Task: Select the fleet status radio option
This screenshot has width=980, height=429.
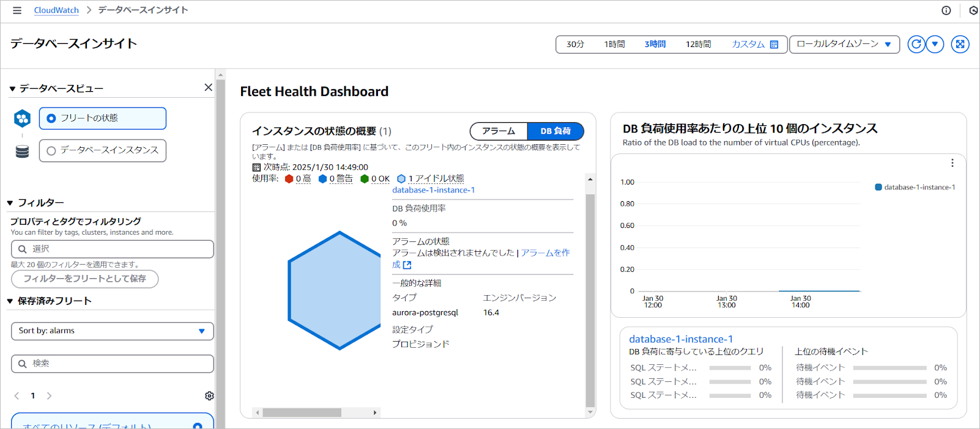Action: coord(51,119)
